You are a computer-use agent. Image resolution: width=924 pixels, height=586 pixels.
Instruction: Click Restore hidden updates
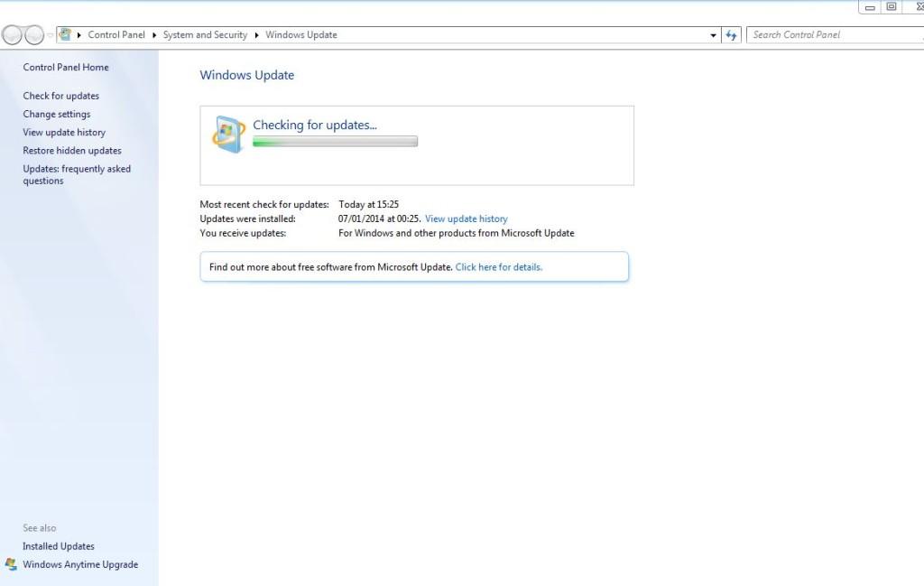coord(72,150)
